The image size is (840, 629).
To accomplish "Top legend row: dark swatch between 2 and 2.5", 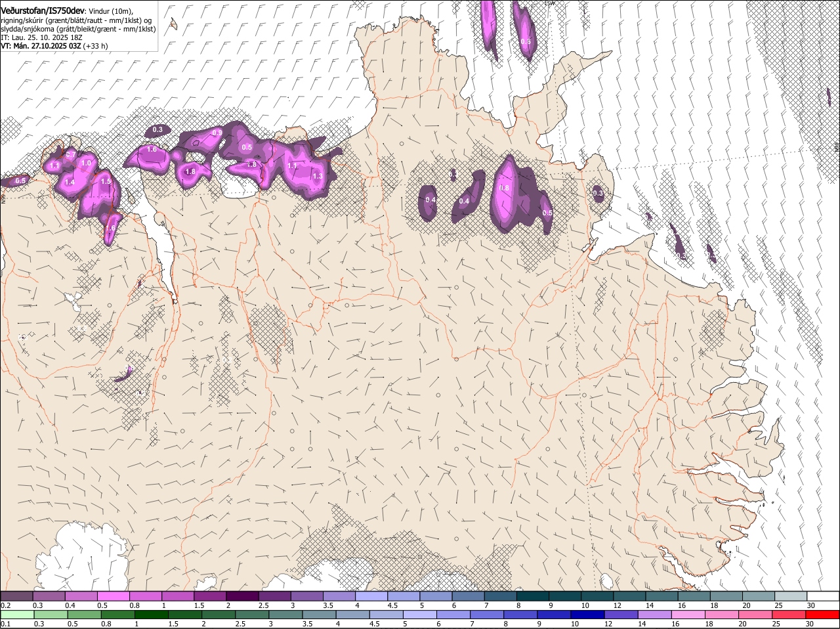I will click(242, 596).
